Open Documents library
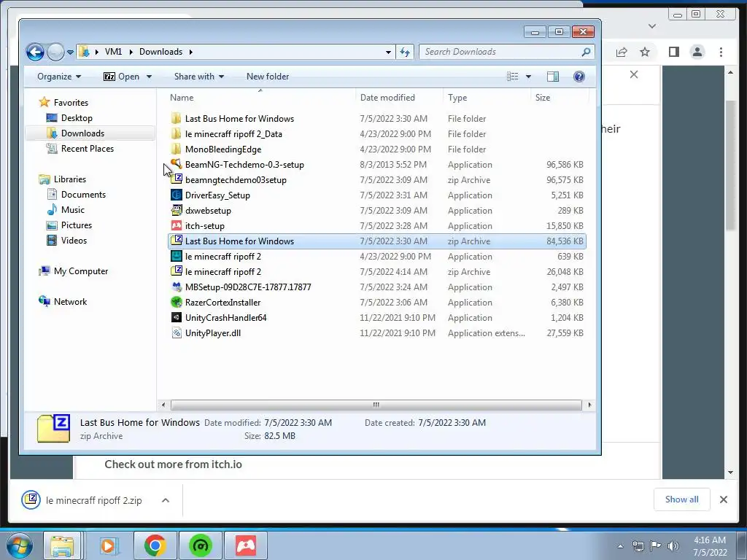The width and height of the screenshot is (747, 560). [83, 194]
